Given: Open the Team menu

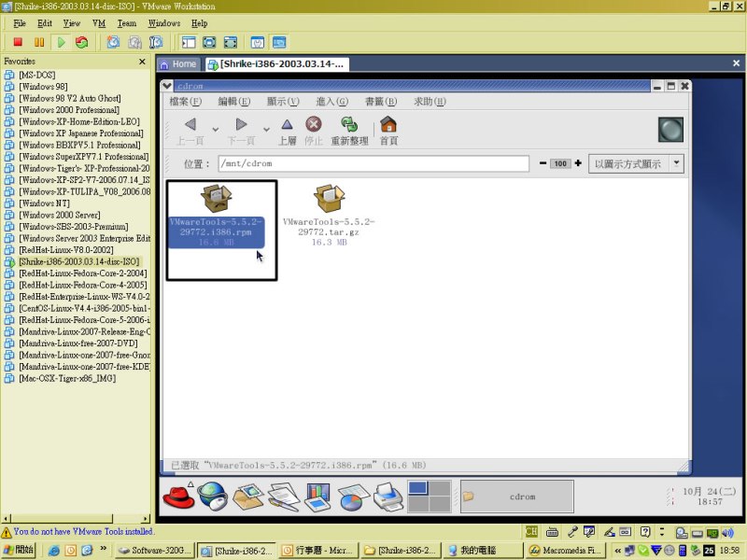Looking at the screenshot, I should click(x=127, y=23).
